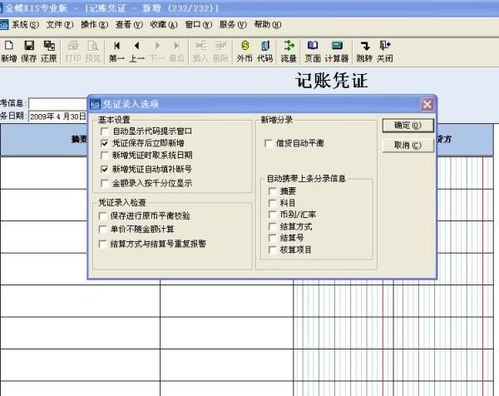The image size is (499, 396).
Task: Click the 插入 (Insert) toolbar icon
Action: (201, 51)
